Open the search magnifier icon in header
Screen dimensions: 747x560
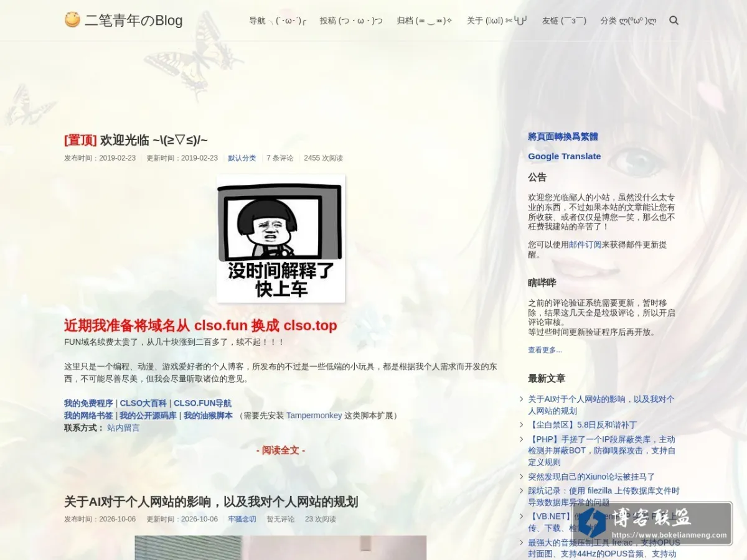click(674, 21)
